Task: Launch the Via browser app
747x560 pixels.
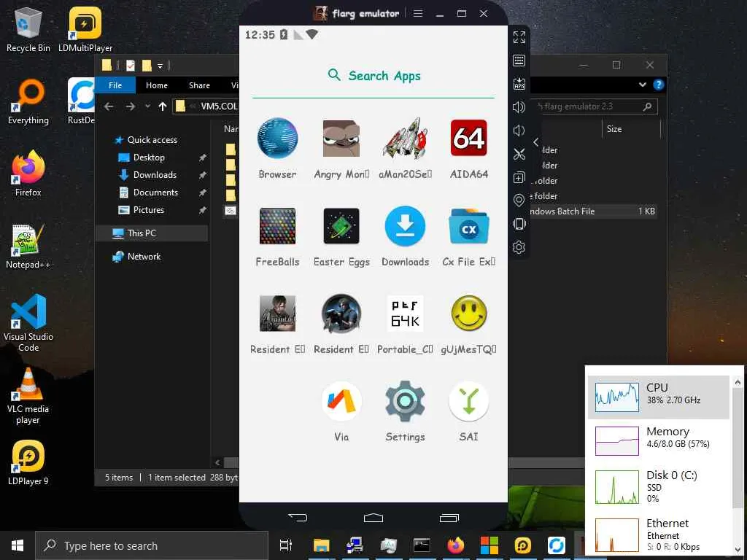Action: (x=341, y=402)
